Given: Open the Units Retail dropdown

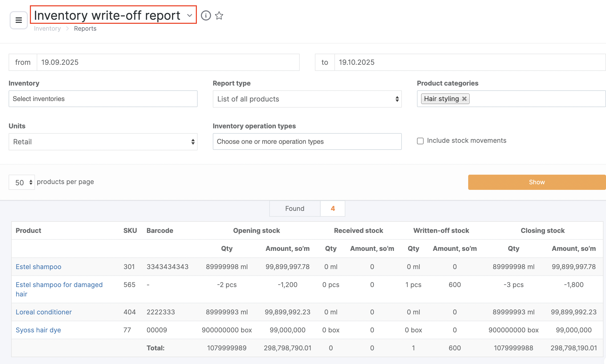Looking at the screenshot, I should pyautogui.click(x=103, y=142).
